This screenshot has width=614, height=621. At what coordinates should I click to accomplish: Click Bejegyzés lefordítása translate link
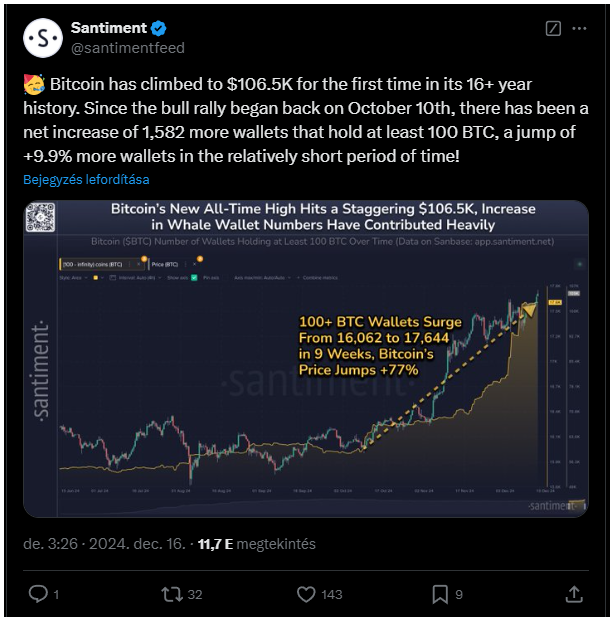point(86,180)
